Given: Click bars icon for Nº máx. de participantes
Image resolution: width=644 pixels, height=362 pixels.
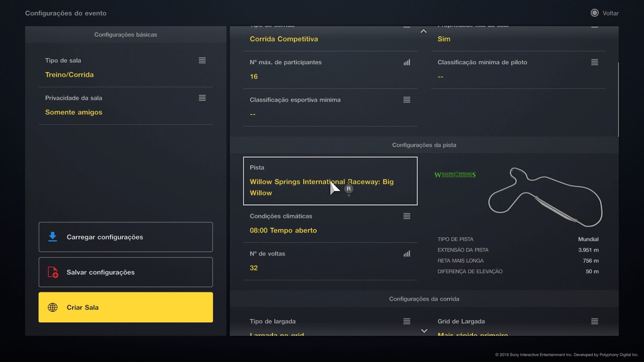Looking at the screenshot, I should pyautogui.click(x=407, y=62).
